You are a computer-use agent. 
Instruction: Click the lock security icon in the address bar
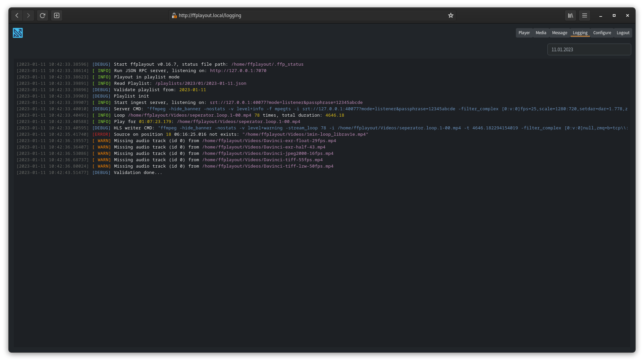(174, 15)
